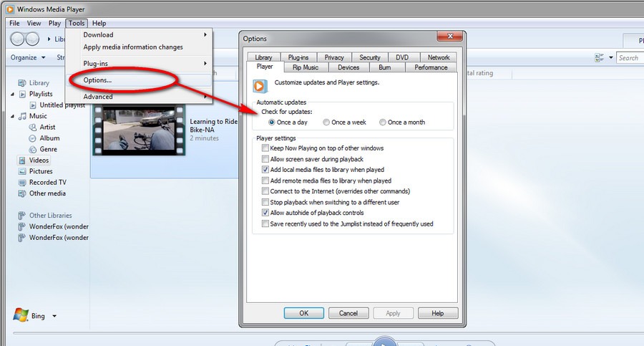Open the Bing dropdown arrow
This screenshot has width=644, height=346.
tap(54, 316)
